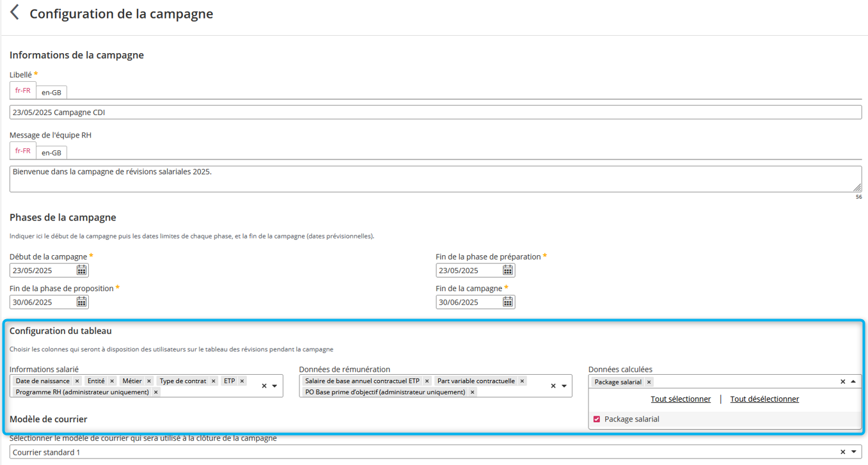Remove the Type de contrat tag

click(214, 381)
